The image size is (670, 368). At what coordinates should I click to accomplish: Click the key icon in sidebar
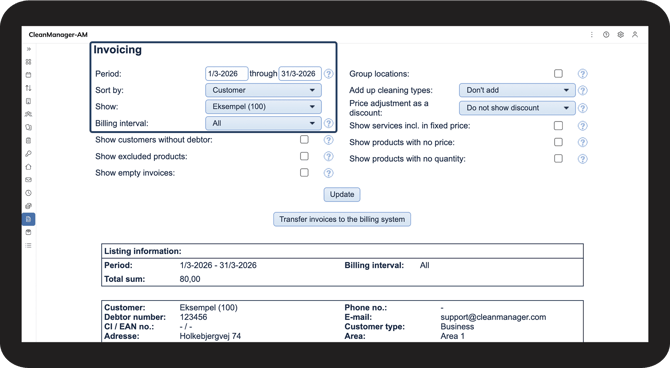(29, 153)
